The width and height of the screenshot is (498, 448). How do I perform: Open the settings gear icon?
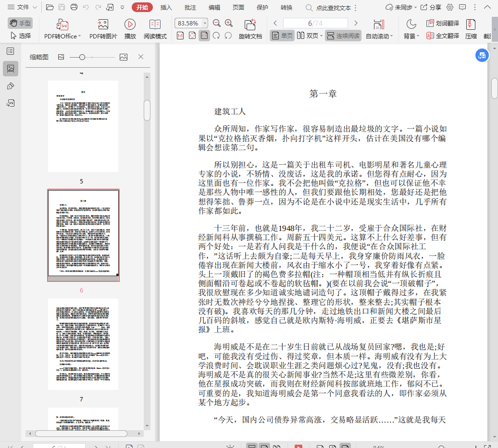(x=450, y=7)
